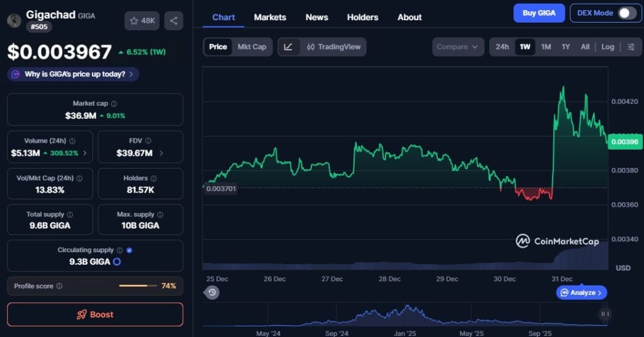
Task: Enable Log scale on chart
Action: [608, 47]
